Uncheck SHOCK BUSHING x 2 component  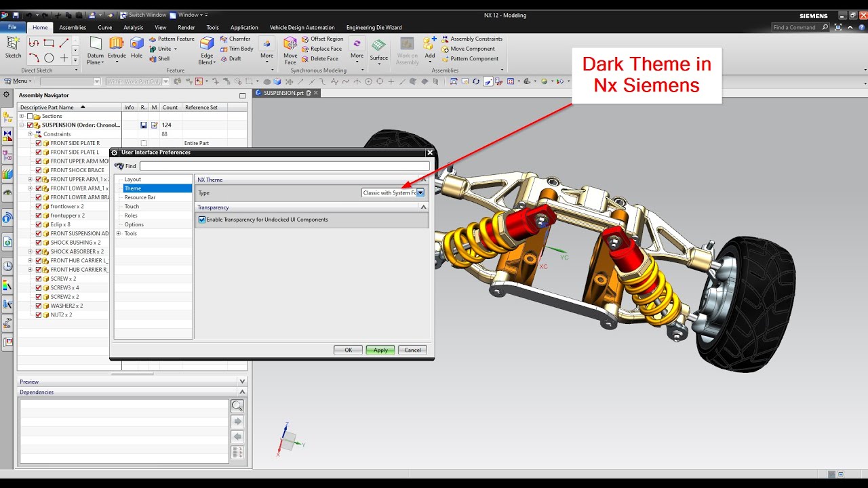39,243
